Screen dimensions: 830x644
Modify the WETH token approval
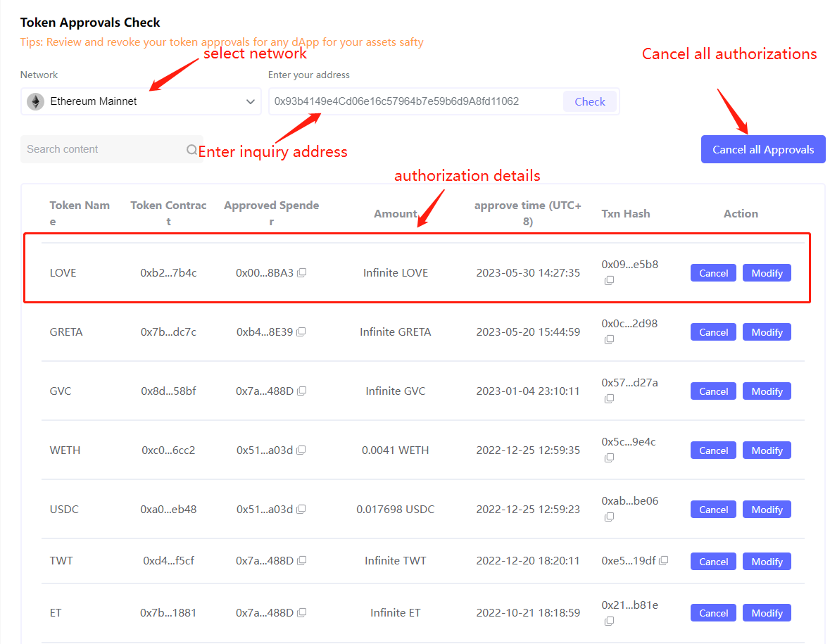point(767,450)
